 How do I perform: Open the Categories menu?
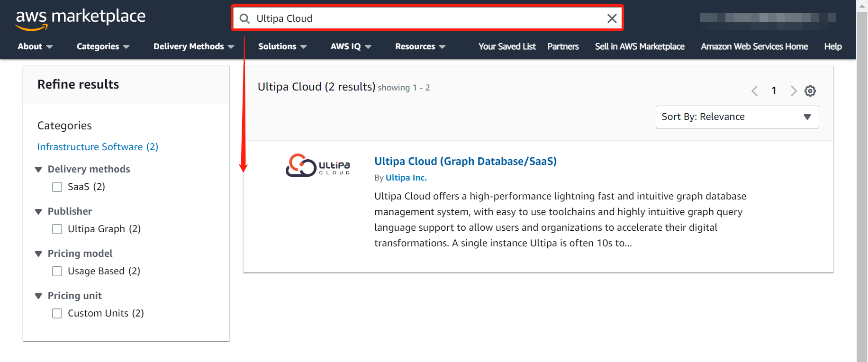(x=103, y=46)
